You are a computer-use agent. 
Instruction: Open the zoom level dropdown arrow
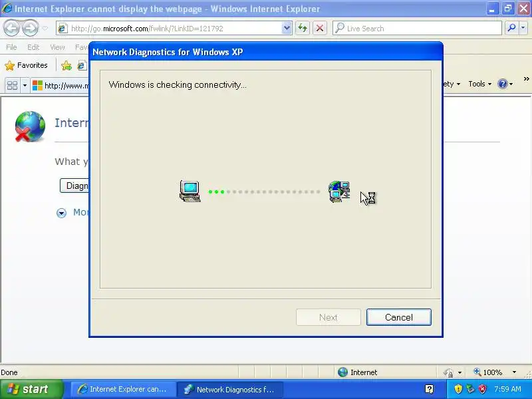514,372
